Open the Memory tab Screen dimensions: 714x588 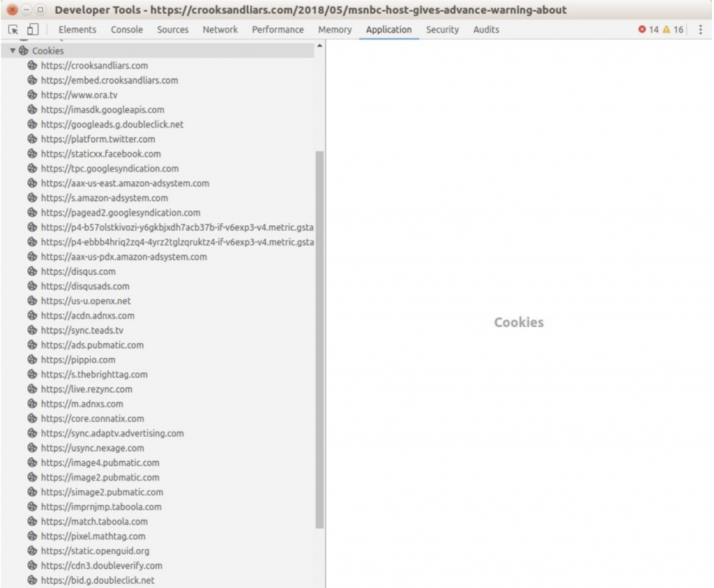[x=335, y=29]
